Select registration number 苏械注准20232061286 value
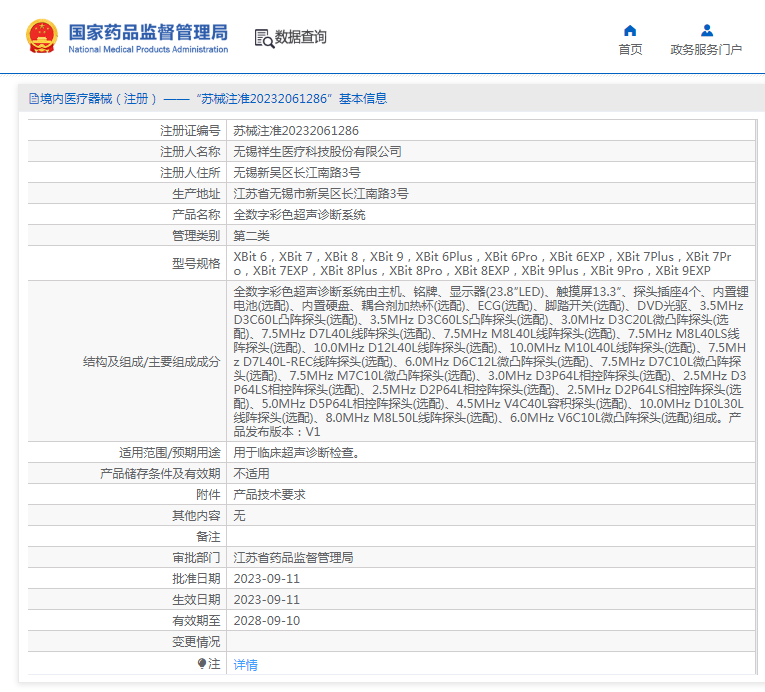The image size is (765, 692). coord(296,131)
